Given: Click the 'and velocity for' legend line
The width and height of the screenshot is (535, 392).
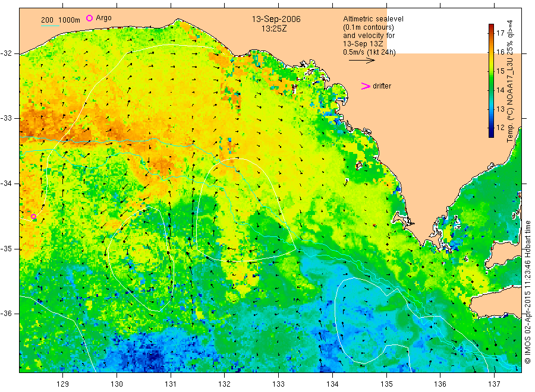Looking at the screenshot, I should 369,36.
